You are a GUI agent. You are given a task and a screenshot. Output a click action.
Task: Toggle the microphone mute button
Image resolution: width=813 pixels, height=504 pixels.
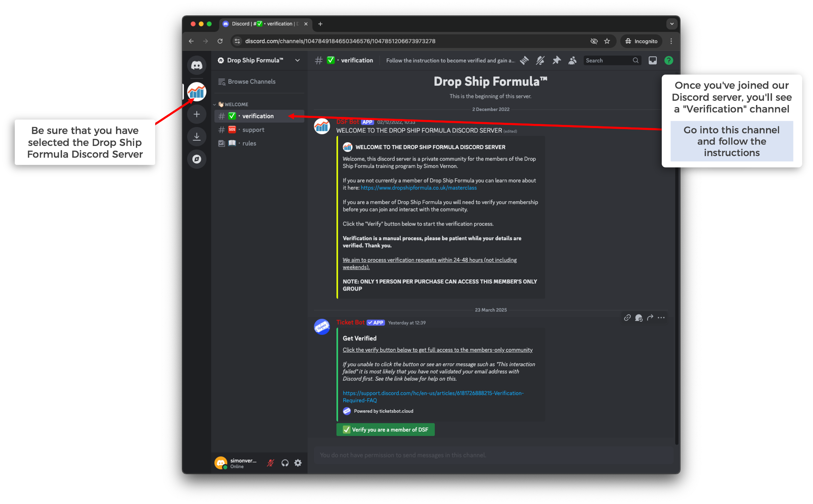click(x=270, y=463)
